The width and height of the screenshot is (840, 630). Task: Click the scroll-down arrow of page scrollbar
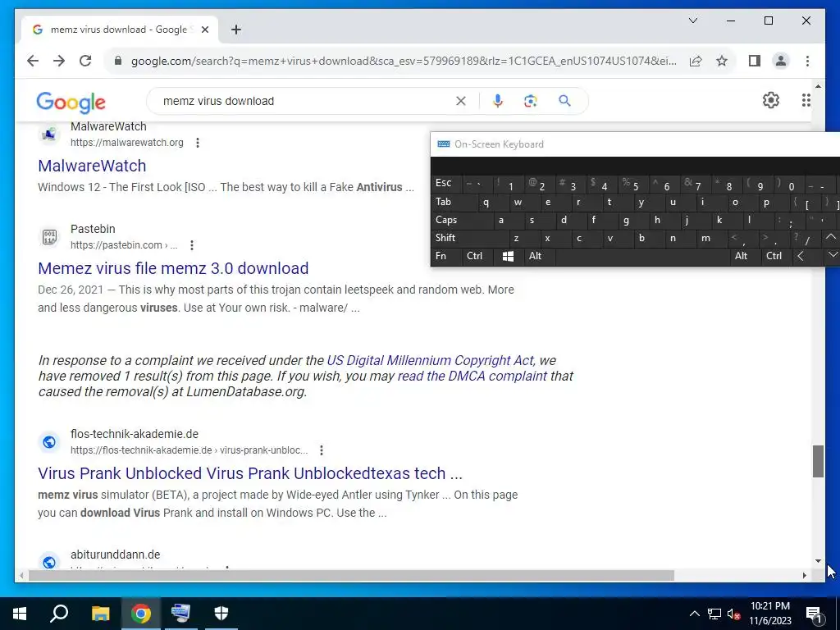click(818, 561)
